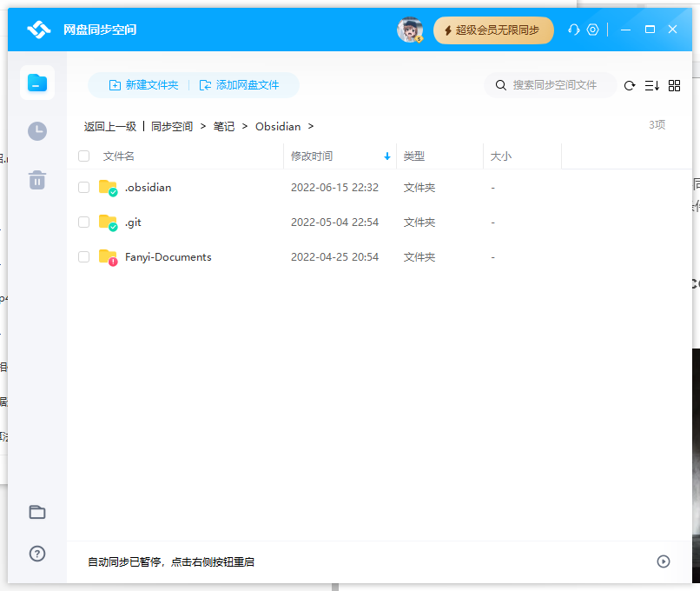700x591 pixels.
Task: Open the help question mark icon
Action: [37, 554]
